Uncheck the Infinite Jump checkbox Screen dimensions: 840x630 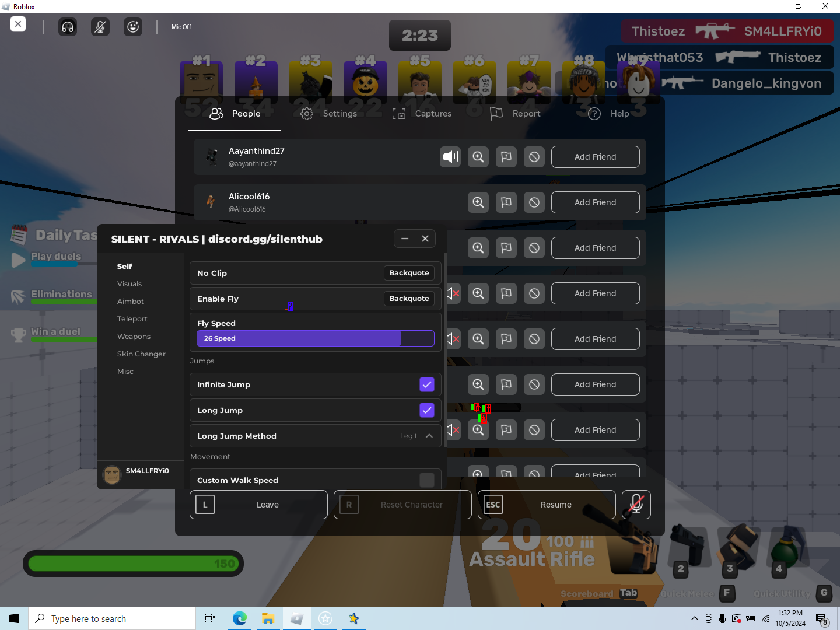pyautogui.click(x=427, y=384)
